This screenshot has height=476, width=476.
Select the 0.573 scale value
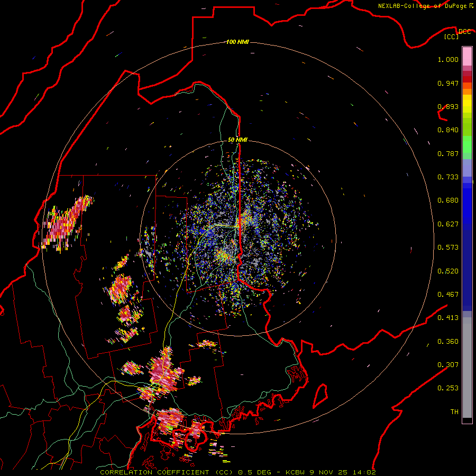448,248
